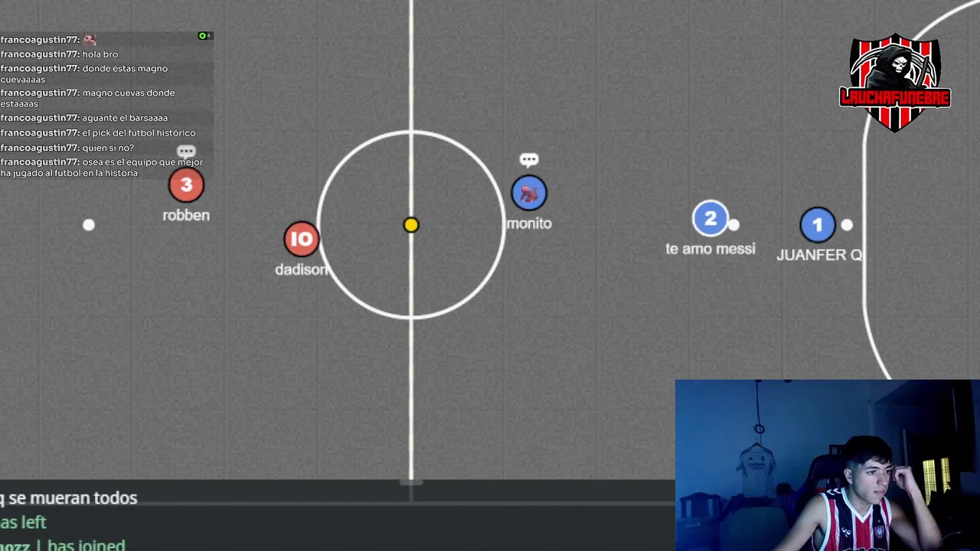The image size is (980, 551).
Task: Click the green "as left" game log line
Action: coord(23,523)
